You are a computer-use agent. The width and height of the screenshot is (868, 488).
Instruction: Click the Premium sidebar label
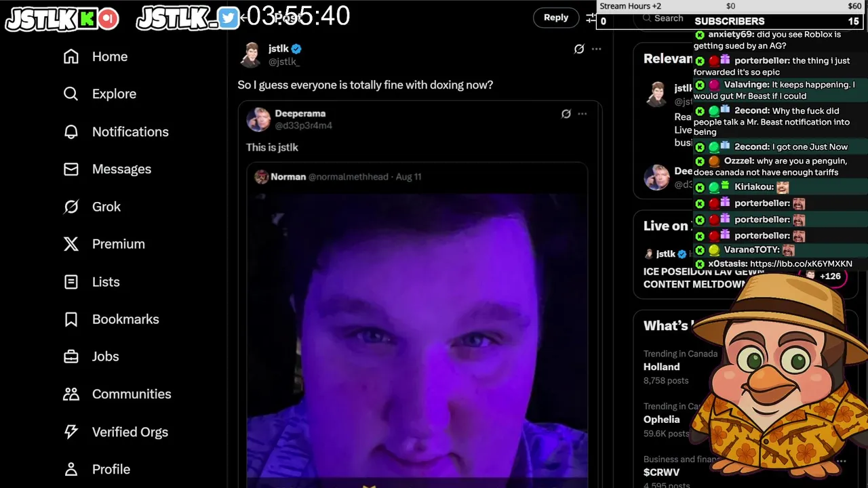tap(119, 244)
